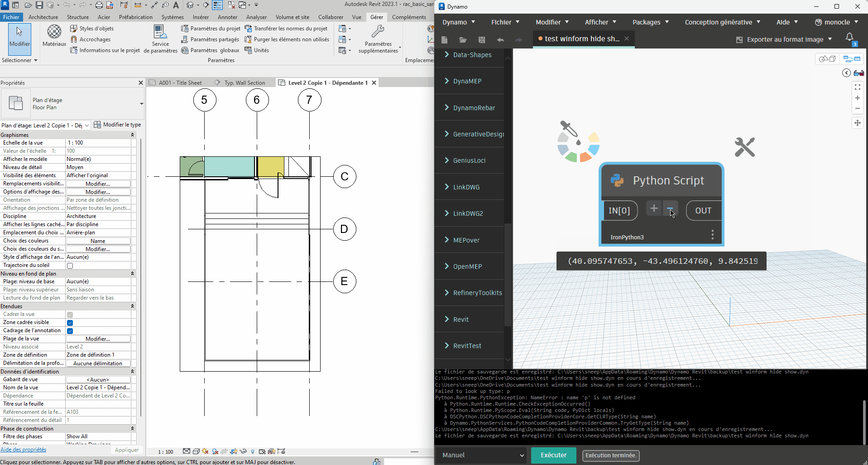Toggle Zone cadrée visible checkbox

click(70, 323)
